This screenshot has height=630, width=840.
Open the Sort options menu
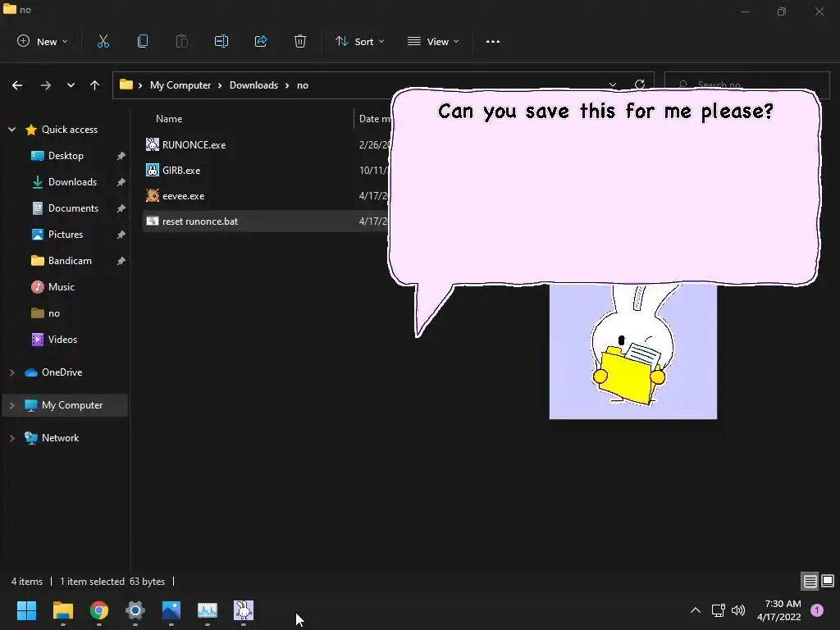359,41
